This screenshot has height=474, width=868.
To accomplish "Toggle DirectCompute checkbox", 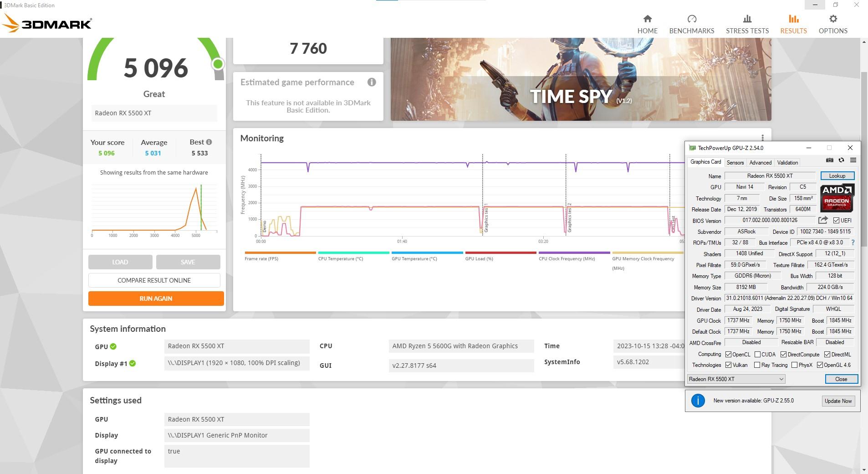I will pyautogui.click(x=783, y=355).
